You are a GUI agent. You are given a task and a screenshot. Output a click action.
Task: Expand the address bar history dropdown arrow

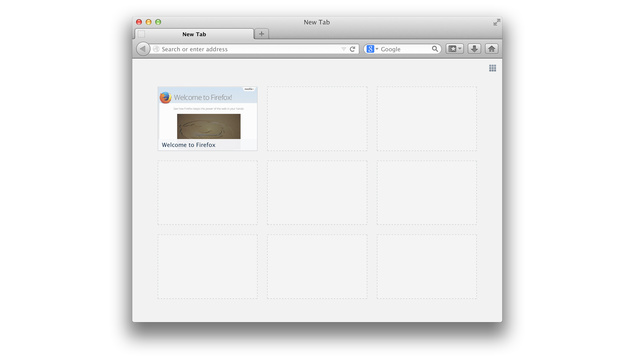343,49
